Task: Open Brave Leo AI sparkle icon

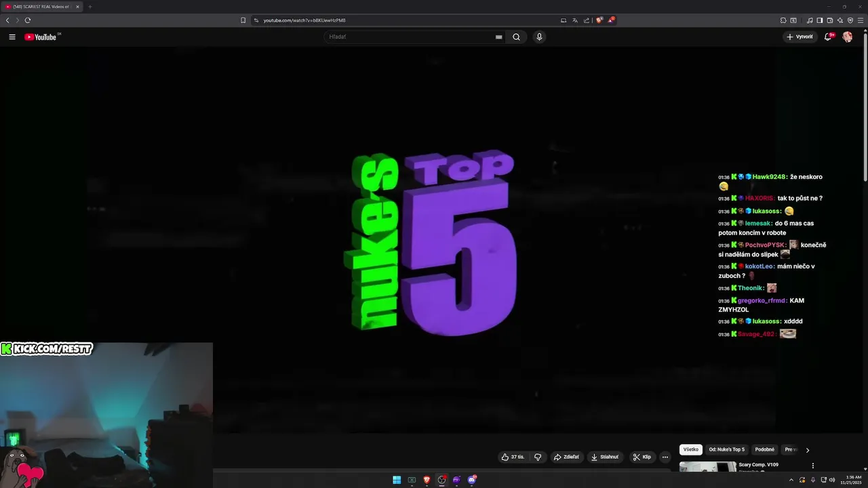Action: (840, 20)
